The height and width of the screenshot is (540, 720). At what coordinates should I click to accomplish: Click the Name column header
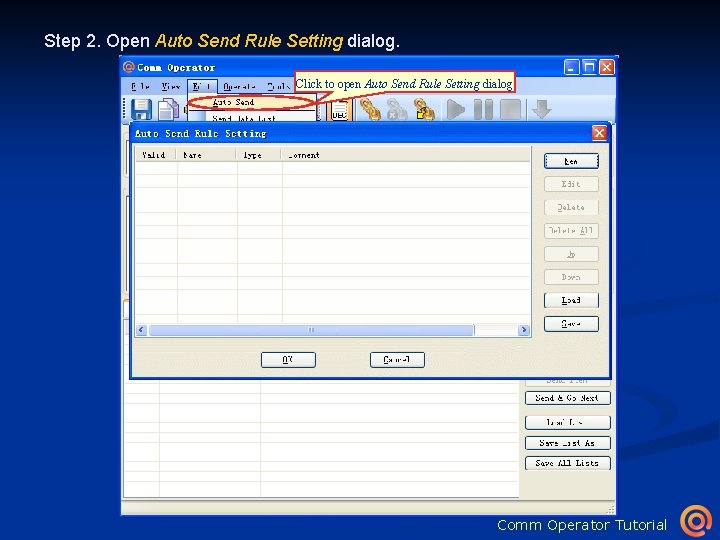(x=207, y=155)
